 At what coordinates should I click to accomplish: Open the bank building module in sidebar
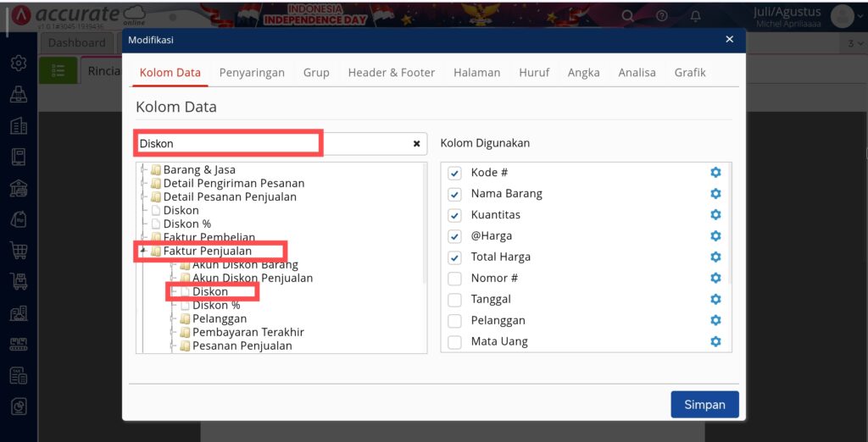[19, 189]
